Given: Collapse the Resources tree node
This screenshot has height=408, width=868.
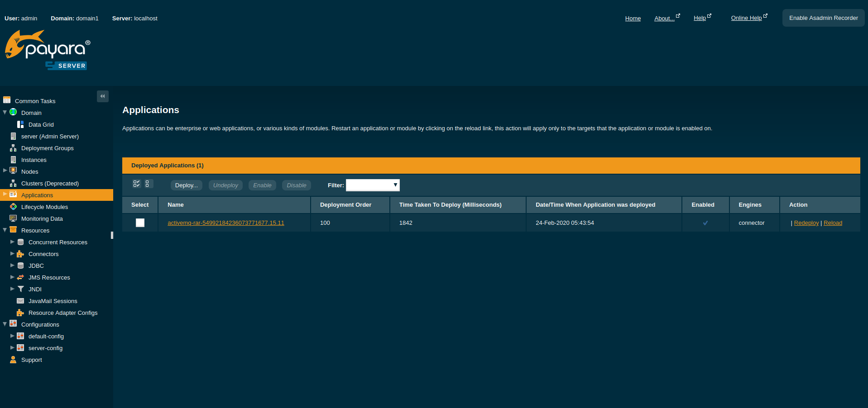Looking at the screenshot, I should 5,230.
